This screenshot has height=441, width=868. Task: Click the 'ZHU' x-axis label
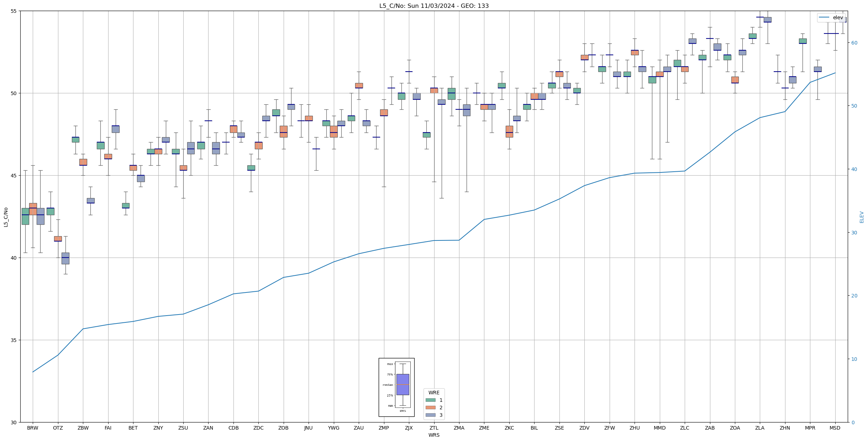tap(635, 428)
